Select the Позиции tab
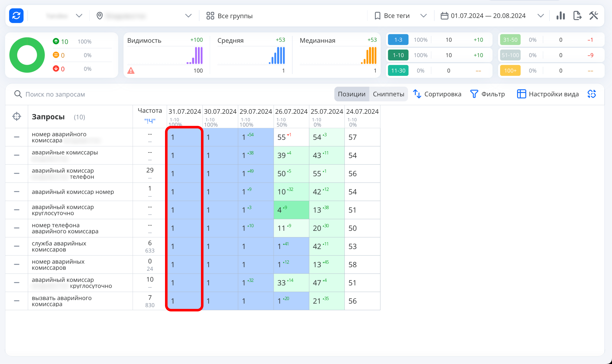This screenshot has width=612, height=364. coord(351,94)
